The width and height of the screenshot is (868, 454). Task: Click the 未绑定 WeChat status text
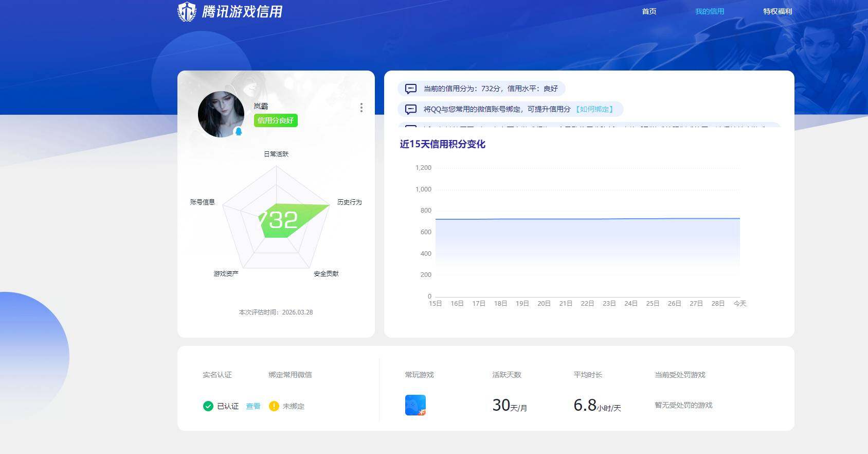tap(294, 406)
